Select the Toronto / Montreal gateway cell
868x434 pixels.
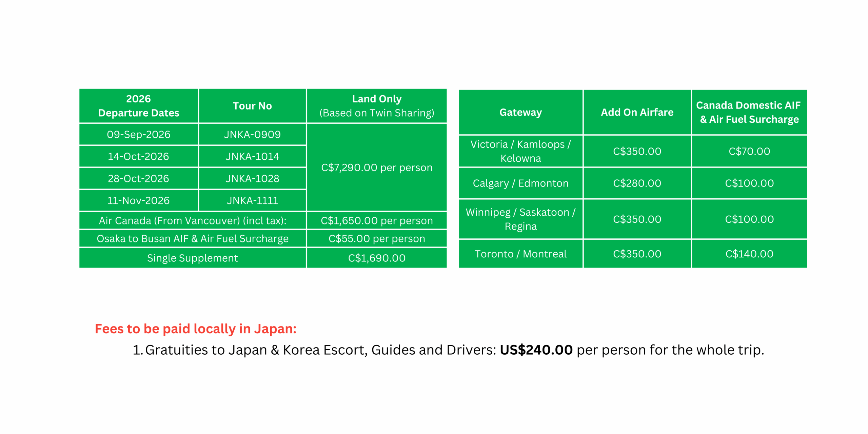click(x=520, y=254)
